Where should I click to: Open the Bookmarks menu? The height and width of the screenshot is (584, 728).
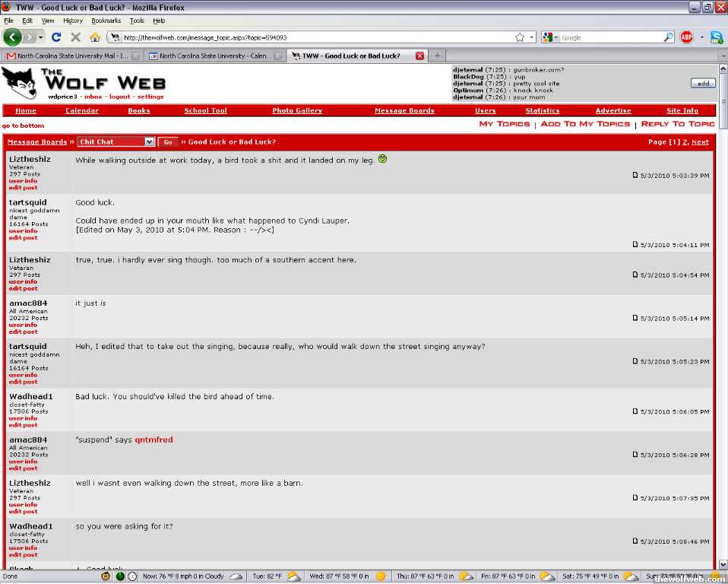pyautogui.click(x=106, y=21)
